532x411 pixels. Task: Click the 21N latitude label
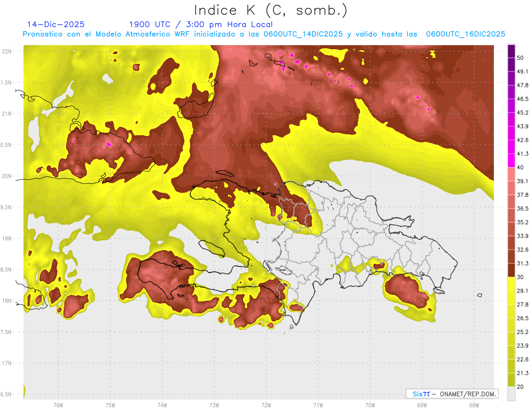(7, 114)
